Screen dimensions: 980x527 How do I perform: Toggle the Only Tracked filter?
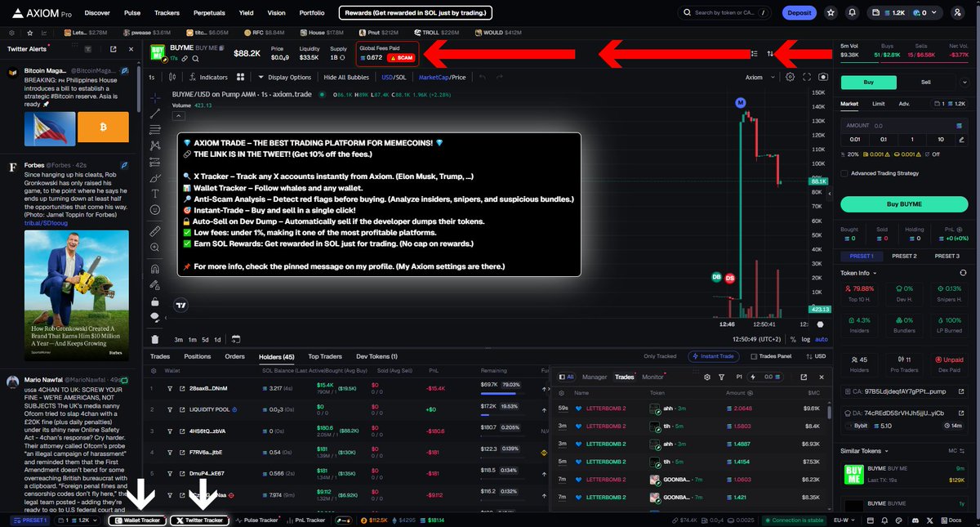click(x=661, y=356)
